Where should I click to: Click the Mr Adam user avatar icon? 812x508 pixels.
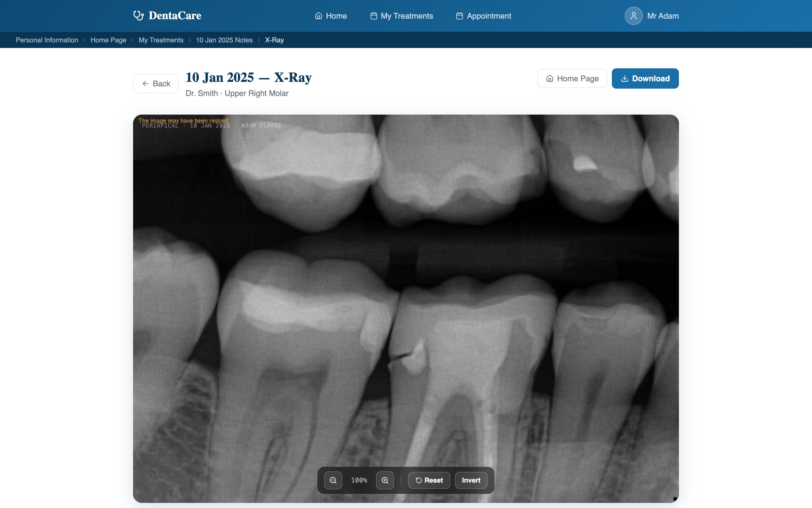pos(634,16)
